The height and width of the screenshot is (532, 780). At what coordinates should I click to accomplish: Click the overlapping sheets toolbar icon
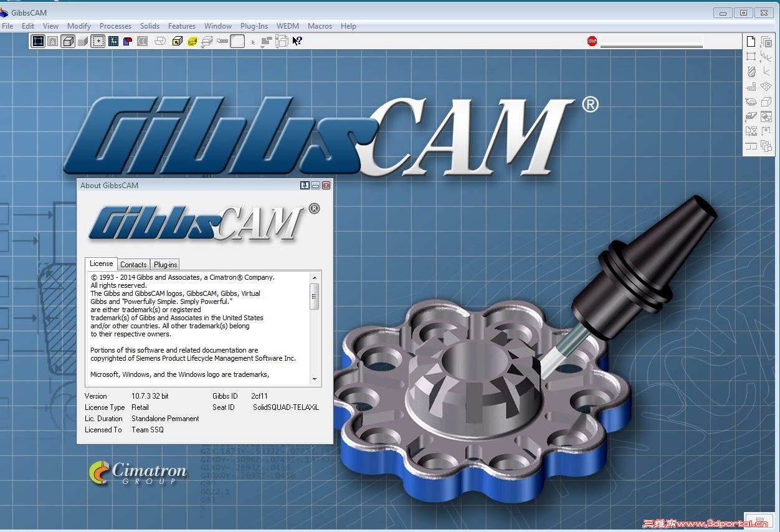point(160,41)
